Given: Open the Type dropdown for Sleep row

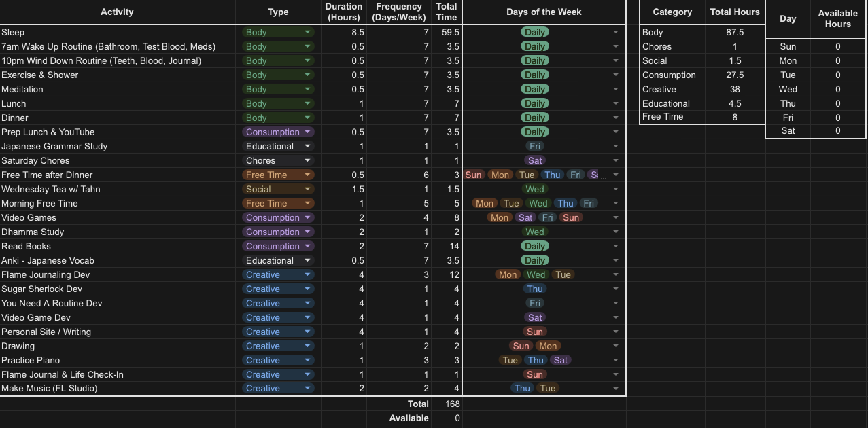Looking at the screenshot, I should [307, 32].
